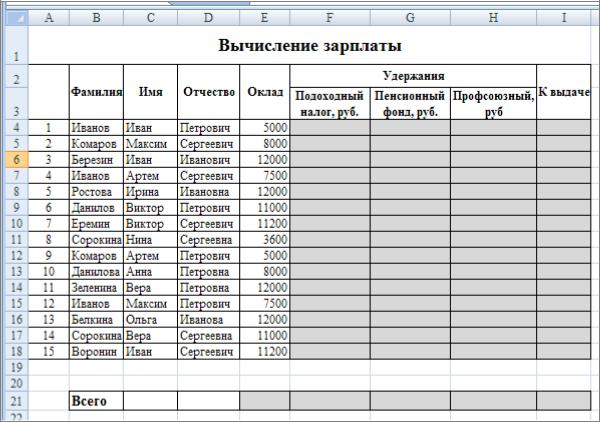
Task: Select row 1 header
Action: pyautogui.click(x=17, y=45)
